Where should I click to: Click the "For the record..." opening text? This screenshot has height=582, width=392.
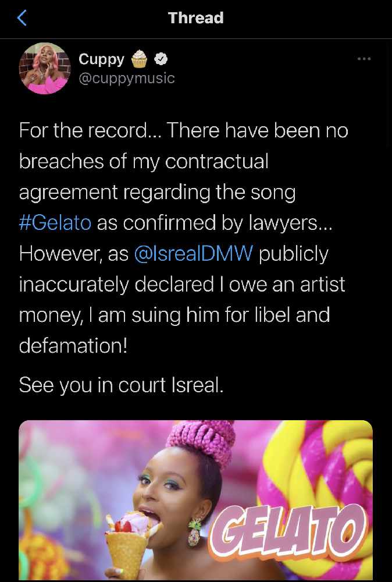(90, 130)
